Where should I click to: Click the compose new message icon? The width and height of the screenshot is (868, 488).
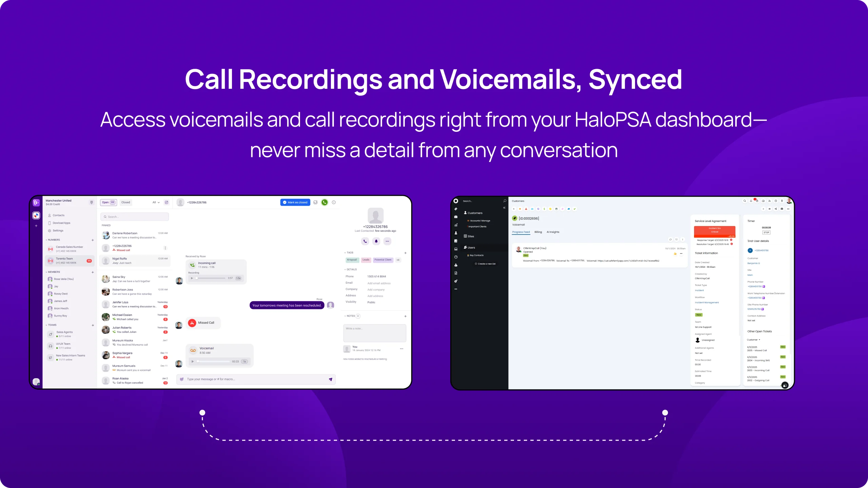click(x=166, y=202)
